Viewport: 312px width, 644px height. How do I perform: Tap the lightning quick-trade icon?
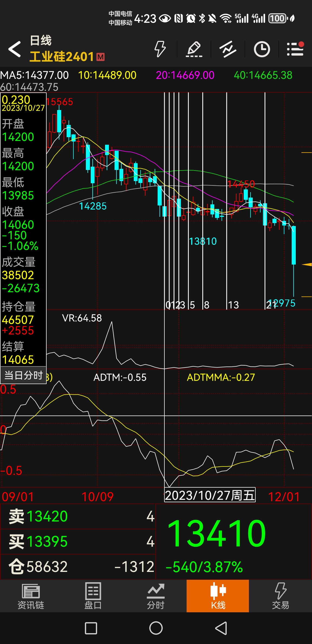(160, 49)
